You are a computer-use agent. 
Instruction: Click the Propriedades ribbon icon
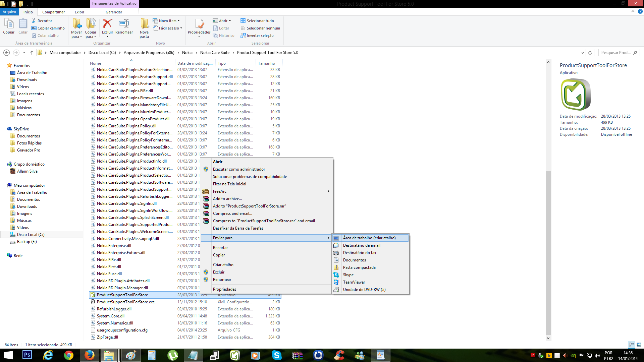199,24
